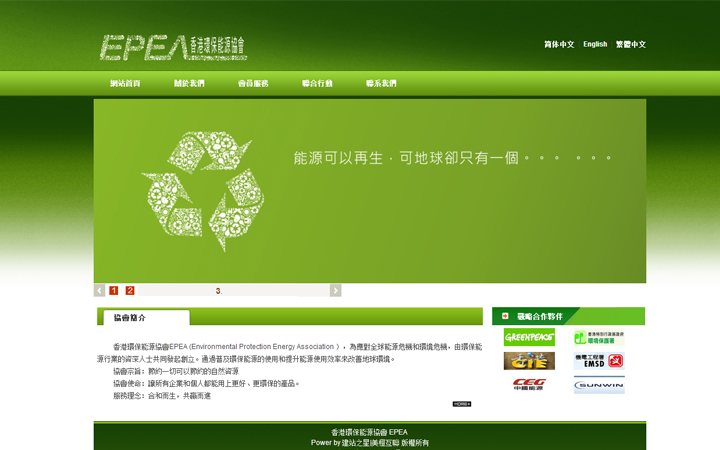
Task: Open the EMSD partner logo
Action: point(599,361)
